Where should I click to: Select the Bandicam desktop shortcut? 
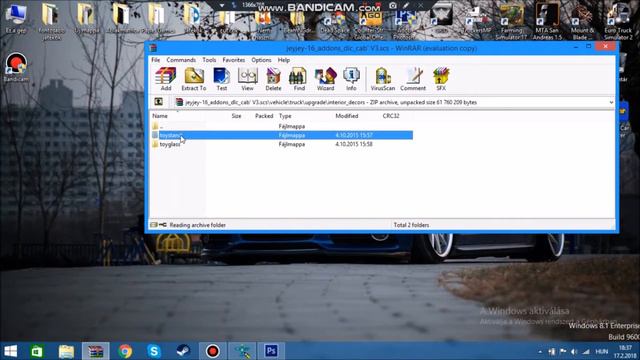coord(16,68)
